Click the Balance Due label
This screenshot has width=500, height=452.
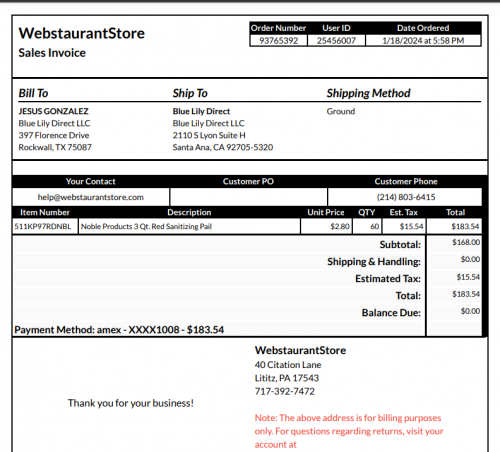[391, 313]
